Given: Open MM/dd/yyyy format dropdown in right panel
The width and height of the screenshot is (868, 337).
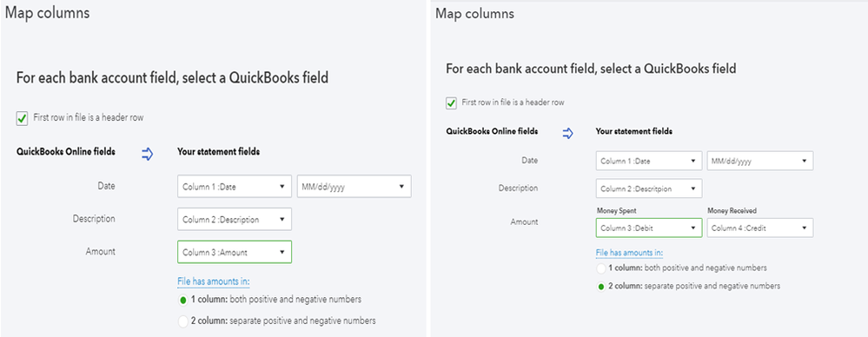Looking at the screenshot, I should tap(760, 161).
